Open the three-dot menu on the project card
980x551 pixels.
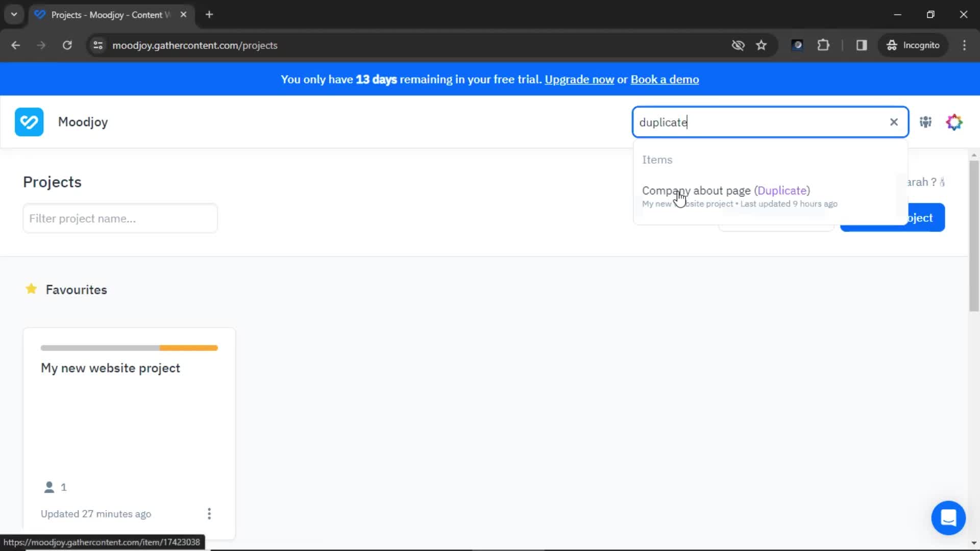click(x=209, y=514)
